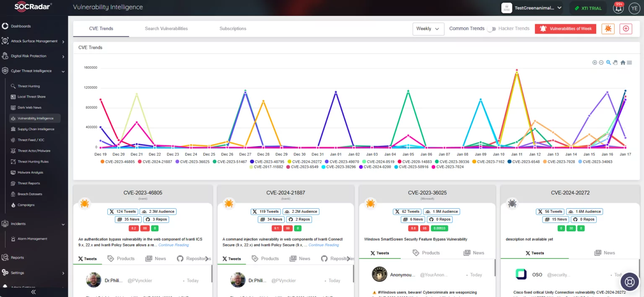The height and width of the screenshot is (297, 644).
Task: Toggle Common Trends / Hacker Trends switch
Action: (491, 28)
